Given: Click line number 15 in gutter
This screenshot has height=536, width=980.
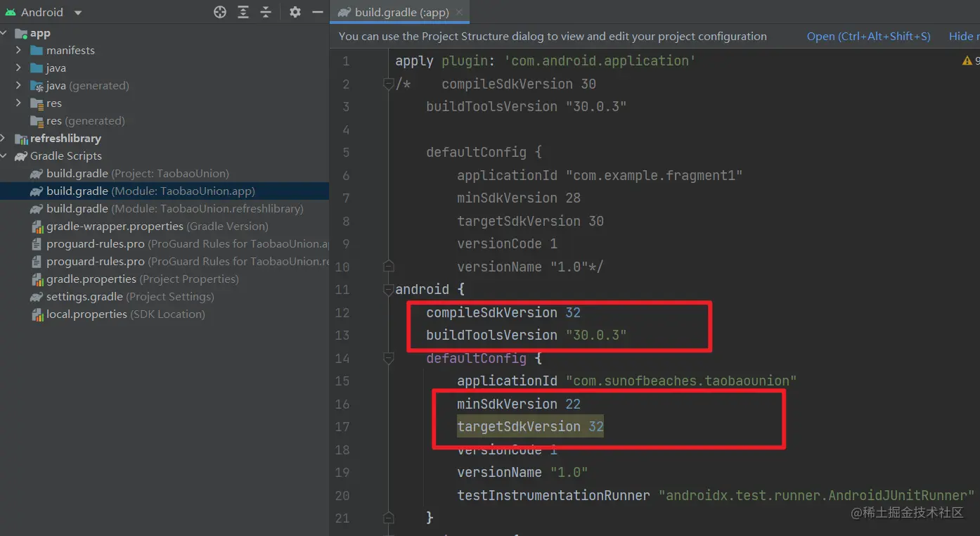Looking at the screenshot, I should click(x=342, y=381).
